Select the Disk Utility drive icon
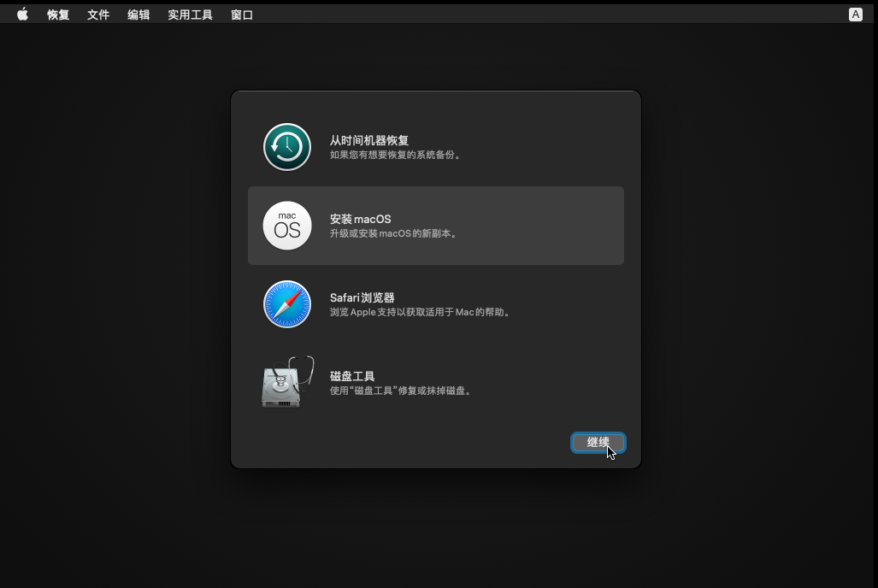The height and width of the screenshot is (588, 878). (x=288, y=382)
